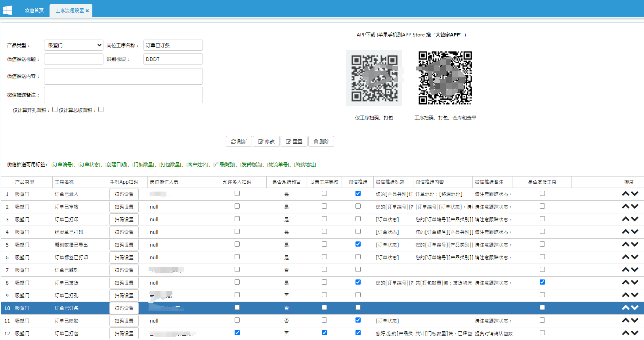Viewport: 644px width, 340px height.
Task: Move row 订单已打孔 up
Action: [x=626, y=295]
